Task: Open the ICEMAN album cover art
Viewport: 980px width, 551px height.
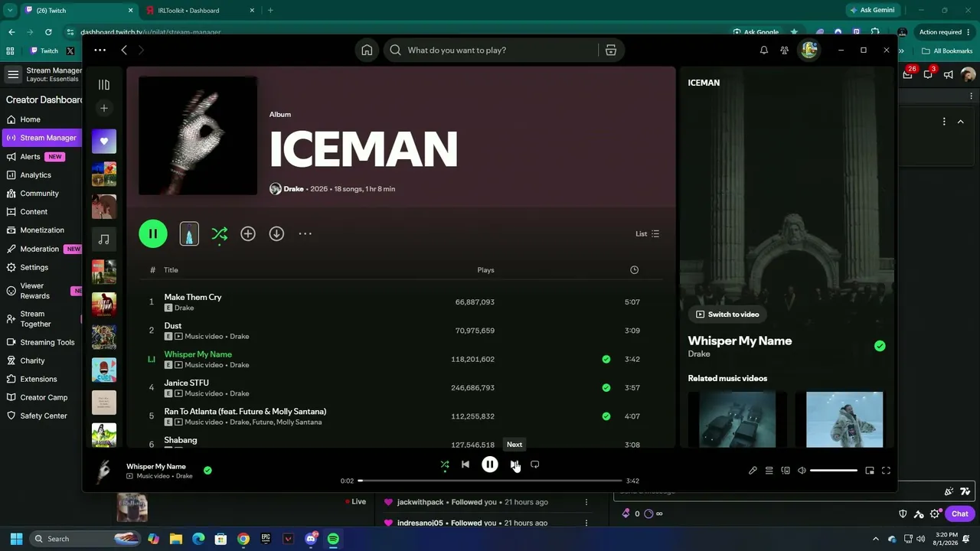Action: coord(198,135)
